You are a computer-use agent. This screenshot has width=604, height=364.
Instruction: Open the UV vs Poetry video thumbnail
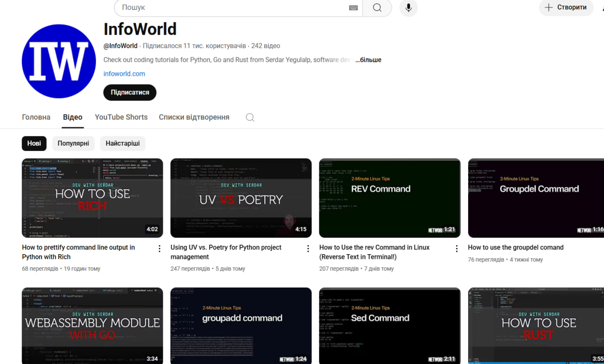[x=241, y=198]
